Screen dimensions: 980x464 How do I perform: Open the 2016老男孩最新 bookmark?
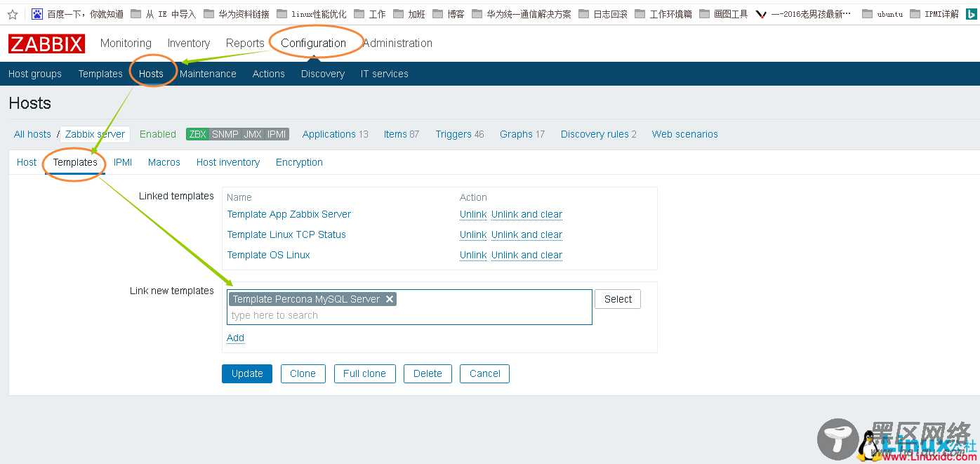point(804,14)
